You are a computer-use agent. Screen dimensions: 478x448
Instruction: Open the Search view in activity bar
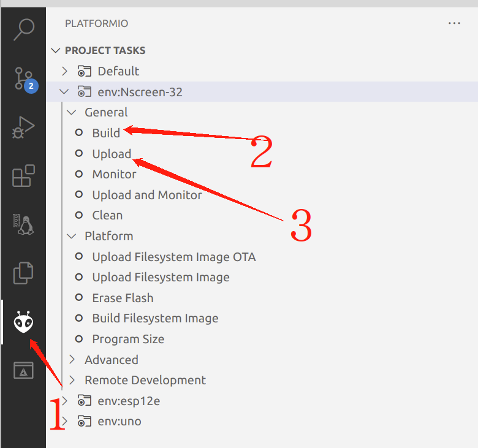[x=23, y=29]
